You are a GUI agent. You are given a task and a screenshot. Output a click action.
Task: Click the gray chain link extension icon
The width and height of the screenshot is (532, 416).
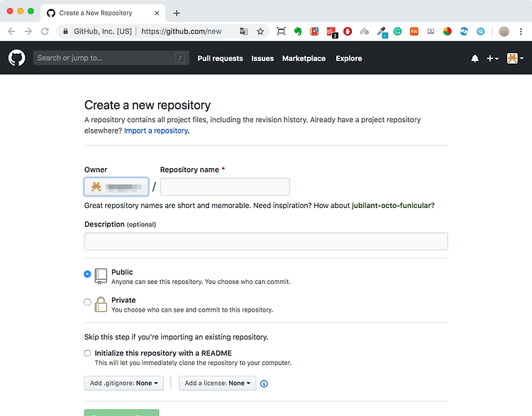pos(365,31)
